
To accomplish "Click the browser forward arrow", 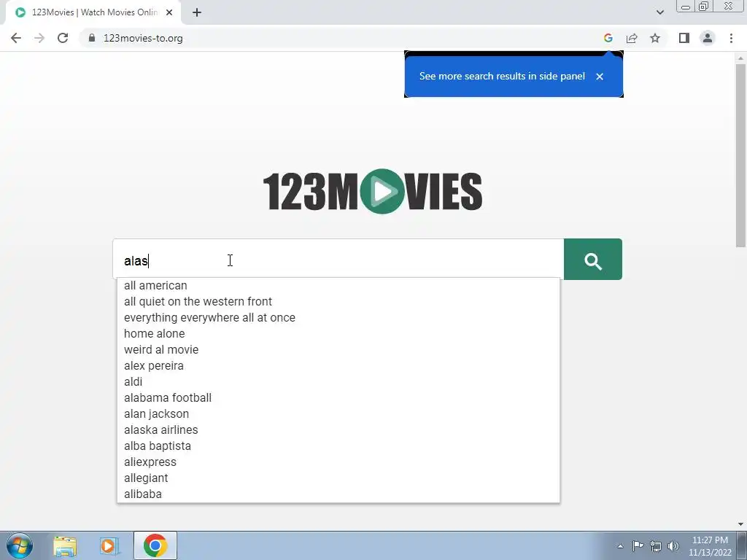I will click(x=39, y=38).
